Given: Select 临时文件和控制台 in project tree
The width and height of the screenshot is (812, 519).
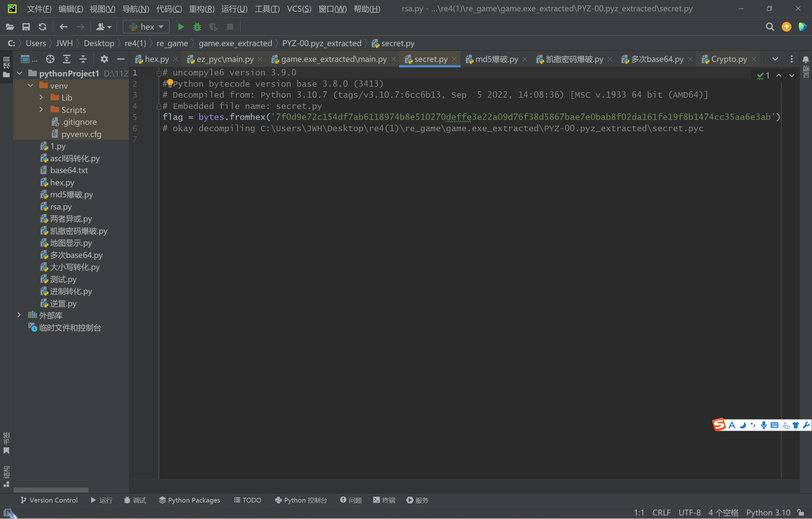Looking at the screenshot, I should 70,327.
